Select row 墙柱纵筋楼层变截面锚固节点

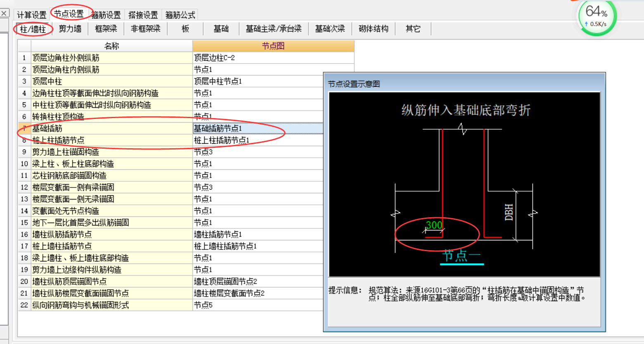click(111, 293)
